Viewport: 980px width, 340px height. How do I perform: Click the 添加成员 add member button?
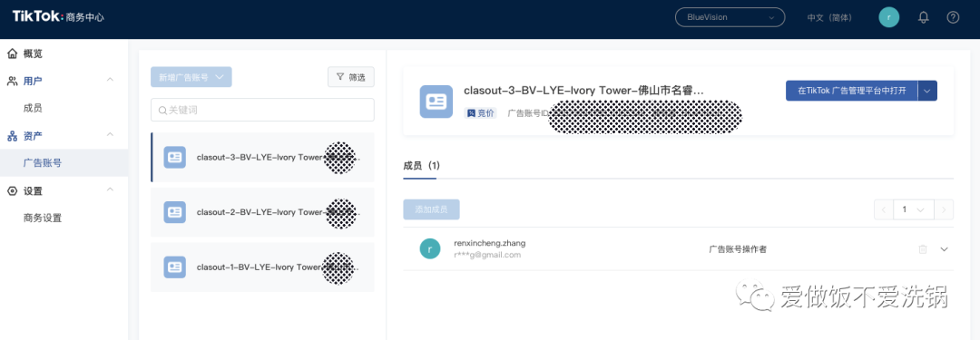[x=431, y=209]
